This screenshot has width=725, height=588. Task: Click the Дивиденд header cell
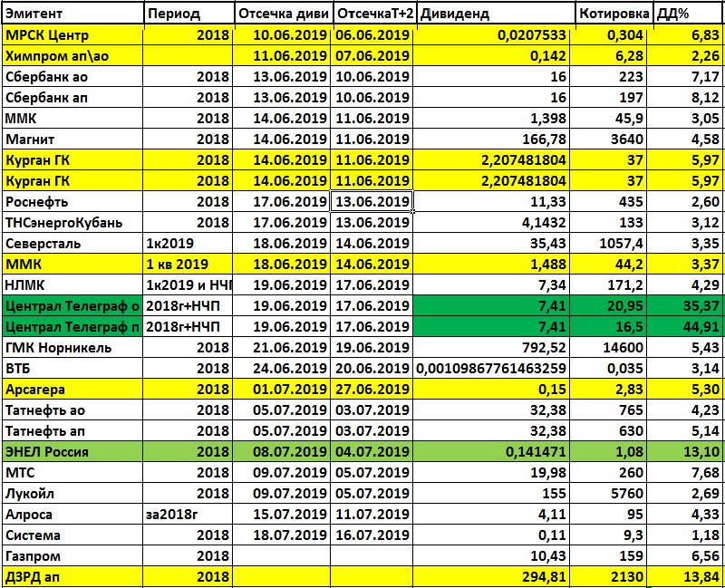[x=496, y=14]
